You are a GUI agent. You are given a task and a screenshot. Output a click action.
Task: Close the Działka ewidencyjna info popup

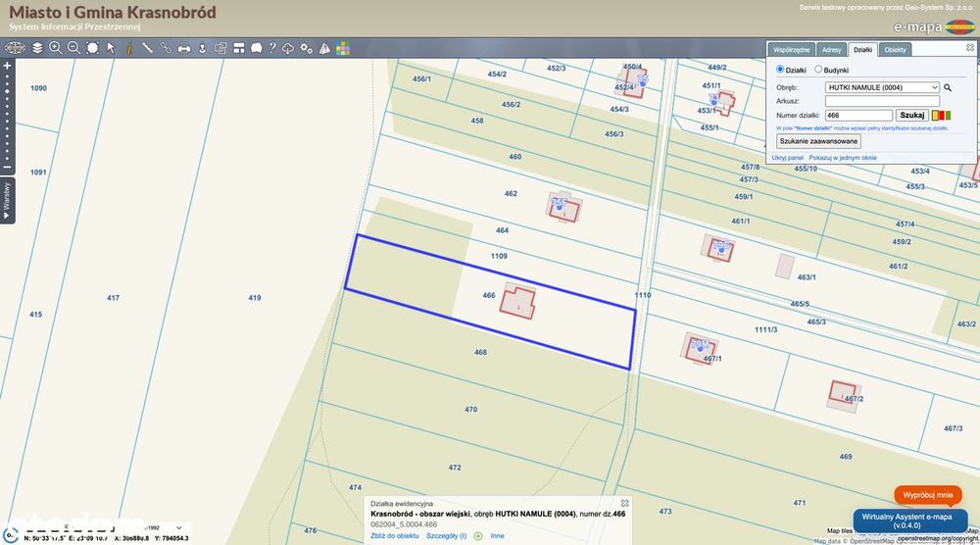[624, 503]
